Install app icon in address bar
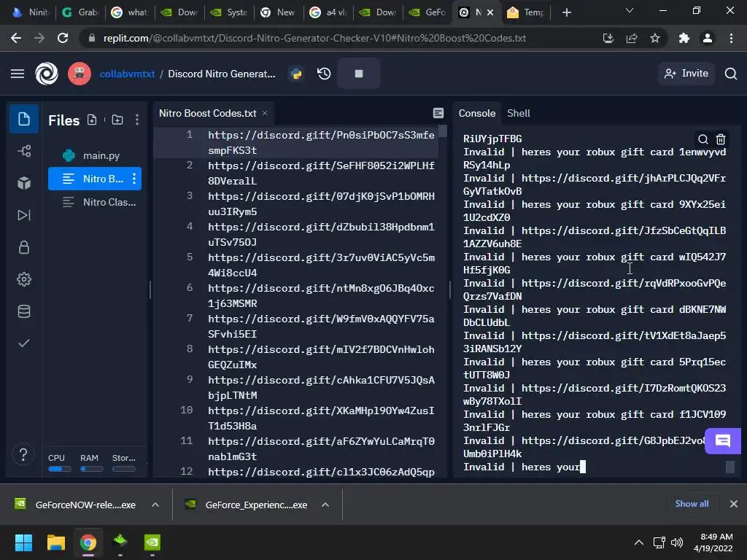The width and height of the screenshot is (747, 560). tap(608, 38)
